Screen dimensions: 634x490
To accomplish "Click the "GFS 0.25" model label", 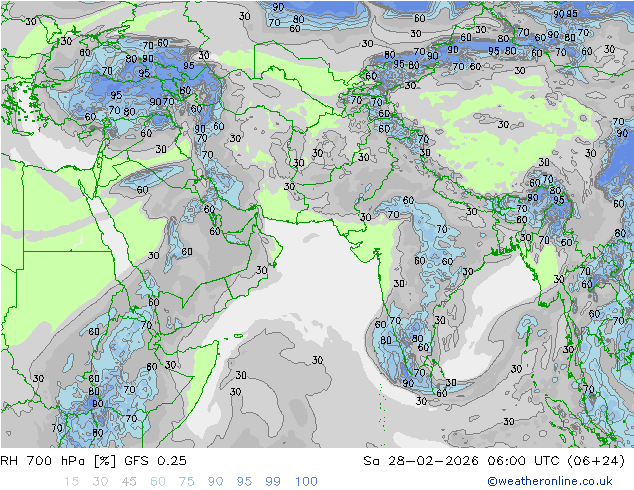I will point(155,461).
